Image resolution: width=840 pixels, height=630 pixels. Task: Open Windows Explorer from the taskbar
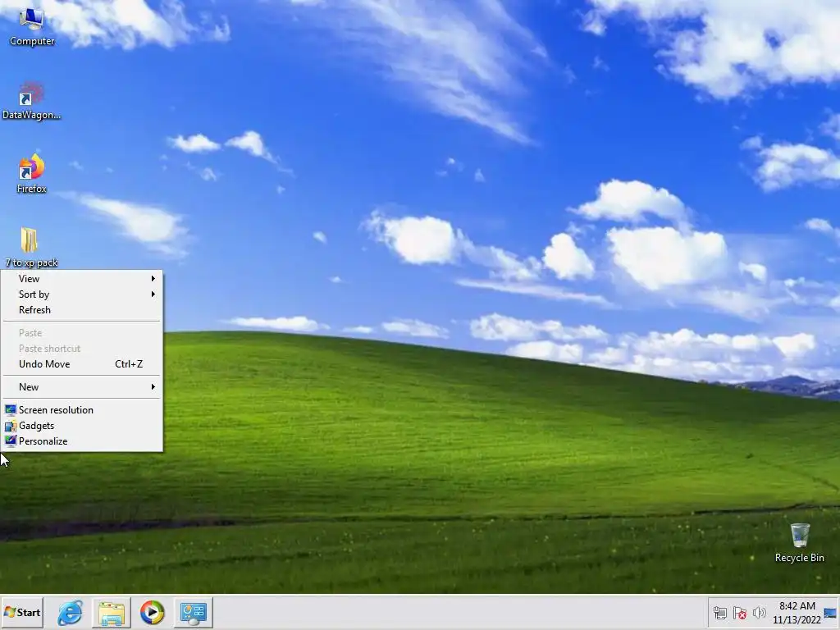click(112, 612)
